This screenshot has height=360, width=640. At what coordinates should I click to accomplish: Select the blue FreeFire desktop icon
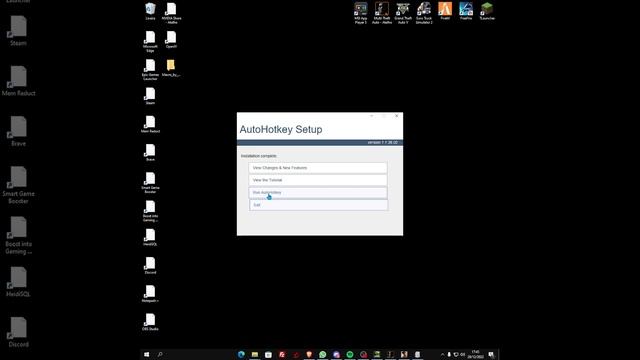[466, 11]
